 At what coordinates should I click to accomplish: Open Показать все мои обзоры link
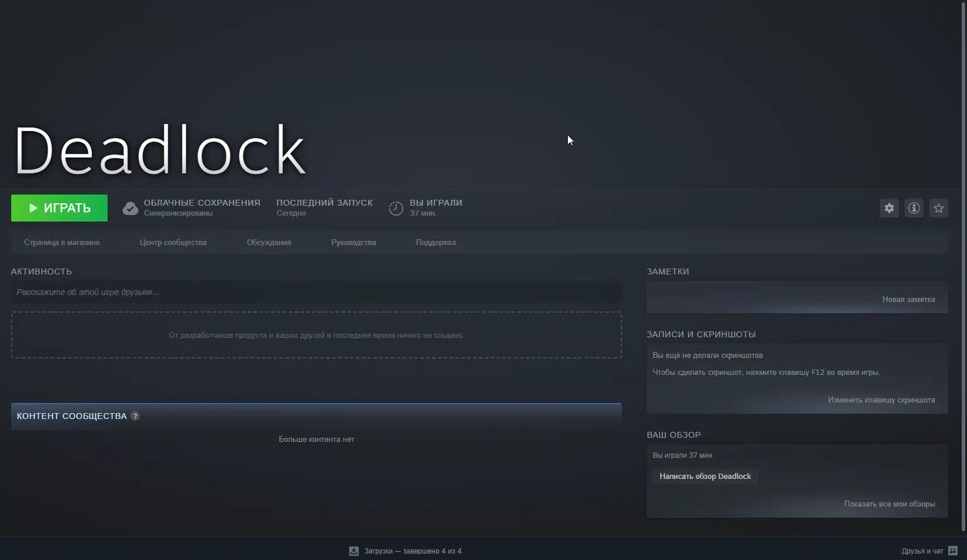click(x=889, y=504)
